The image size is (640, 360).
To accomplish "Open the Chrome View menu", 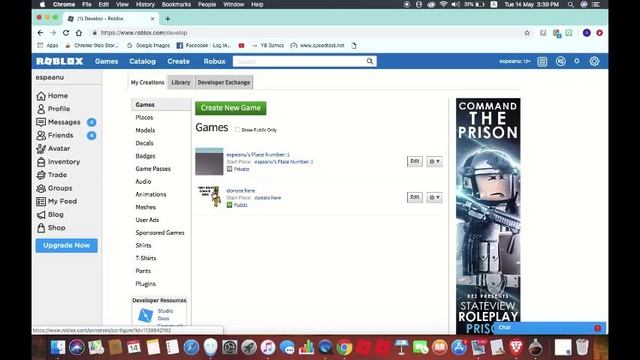I will click(x=122, y=4).
